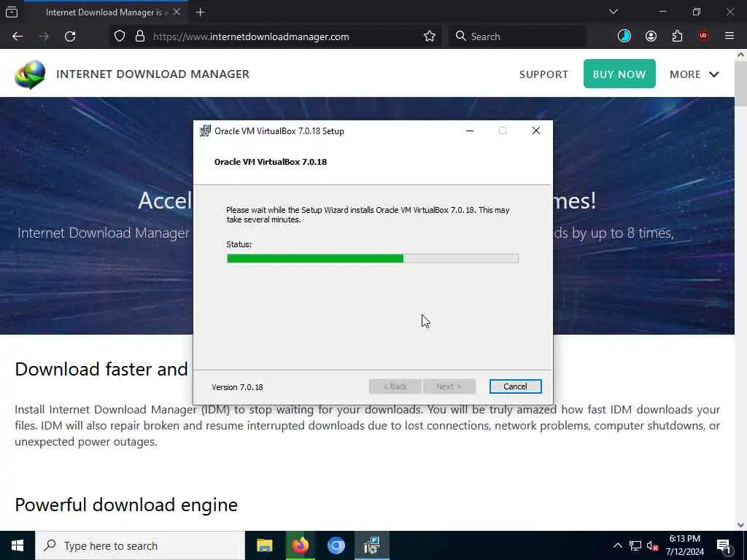Open the SUPPORT page link
Screen dimensions: 747x560
pos(543,74)
